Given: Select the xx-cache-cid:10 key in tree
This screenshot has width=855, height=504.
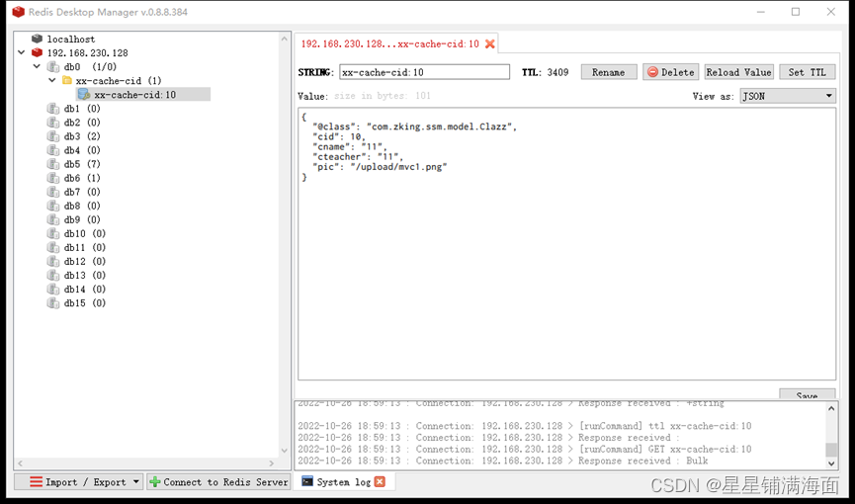Looking at the screenshot, I should [134, 95].
